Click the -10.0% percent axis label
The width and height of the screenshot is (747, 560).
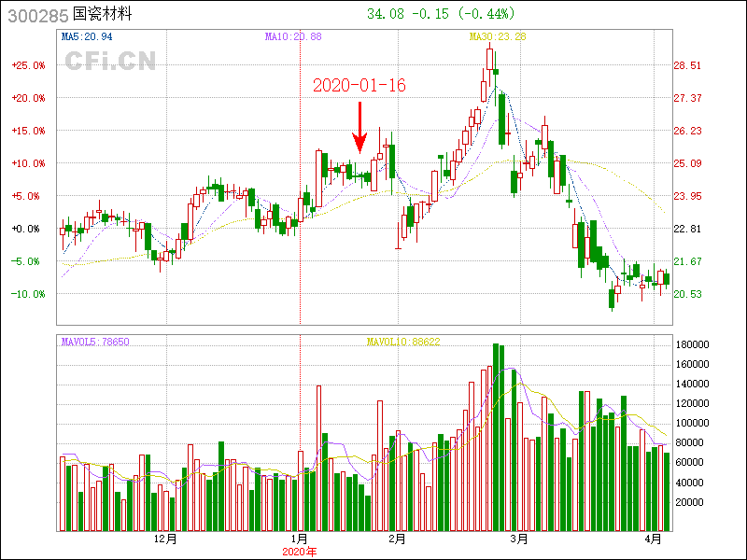(28, 294)
